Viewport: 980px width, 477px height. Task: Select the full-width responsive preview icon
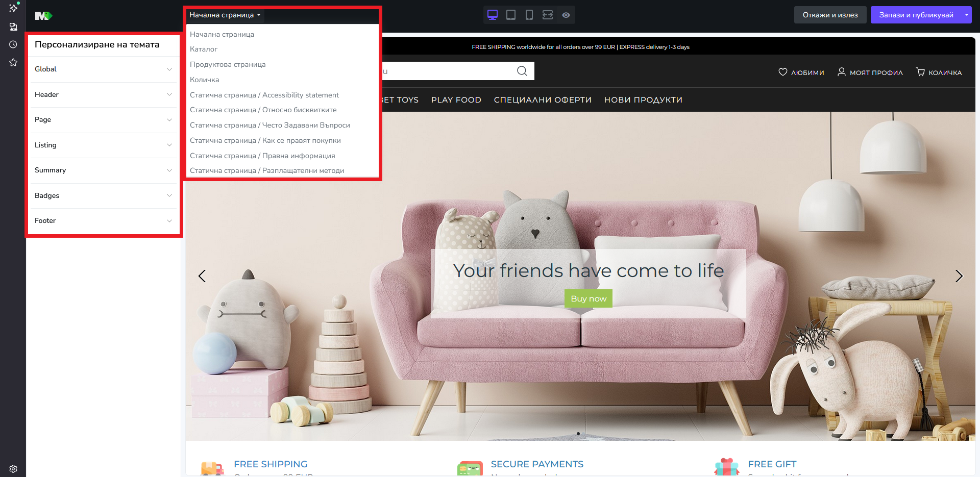click(x=548, y=15)
